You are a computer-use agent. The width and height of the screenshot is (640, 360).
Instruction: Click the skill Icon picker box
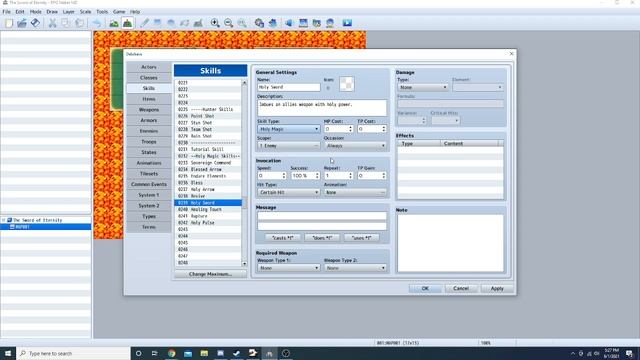click(x=347, y=84)
